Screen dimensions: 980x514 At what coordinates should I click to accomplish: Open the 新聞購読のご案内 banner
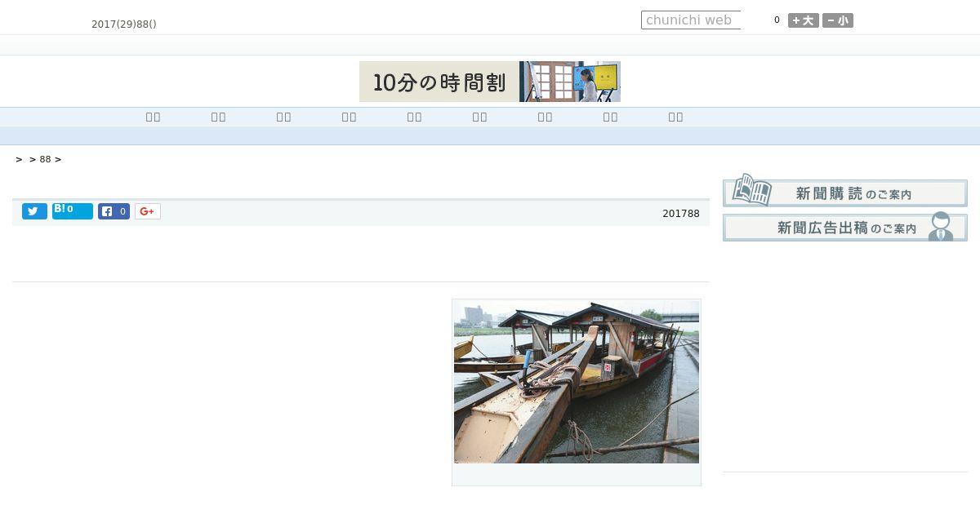(x=845, y=191)
